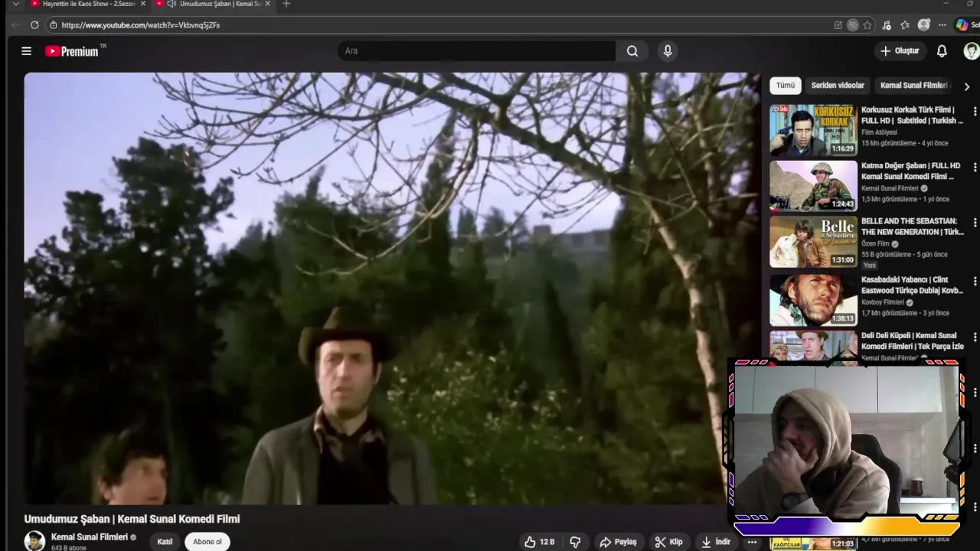This screenshot has width=980, height=551.
Task: Open options menu for Deli Deli Küpeli
Action: [x=975, y=337]
